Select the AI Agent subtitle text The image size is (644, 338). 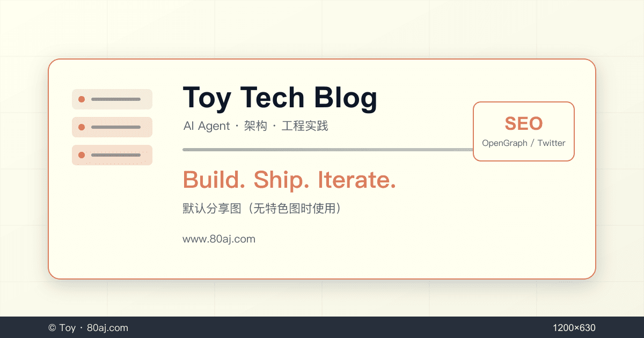(x=207, y=127)
